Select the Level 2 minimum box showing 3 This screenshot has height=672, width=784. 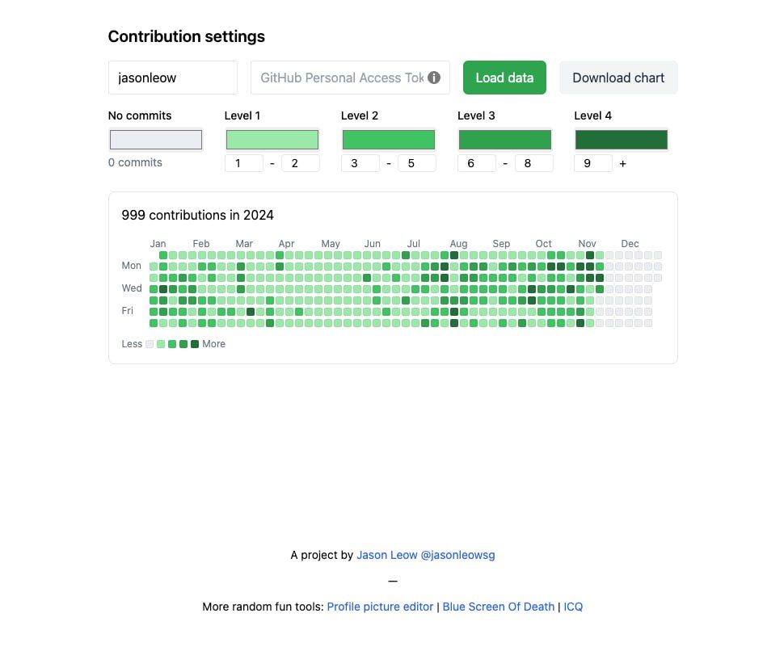click(360, 163)
